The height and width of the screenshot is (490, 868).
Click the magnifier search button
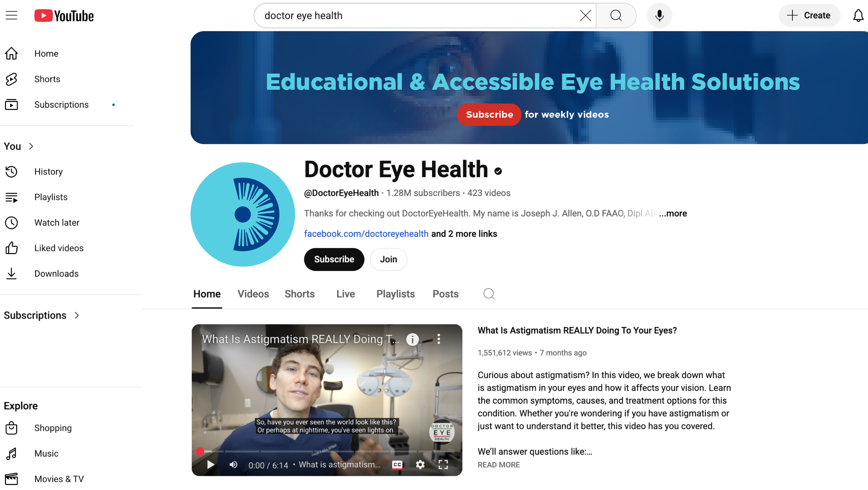coord(616,15)
